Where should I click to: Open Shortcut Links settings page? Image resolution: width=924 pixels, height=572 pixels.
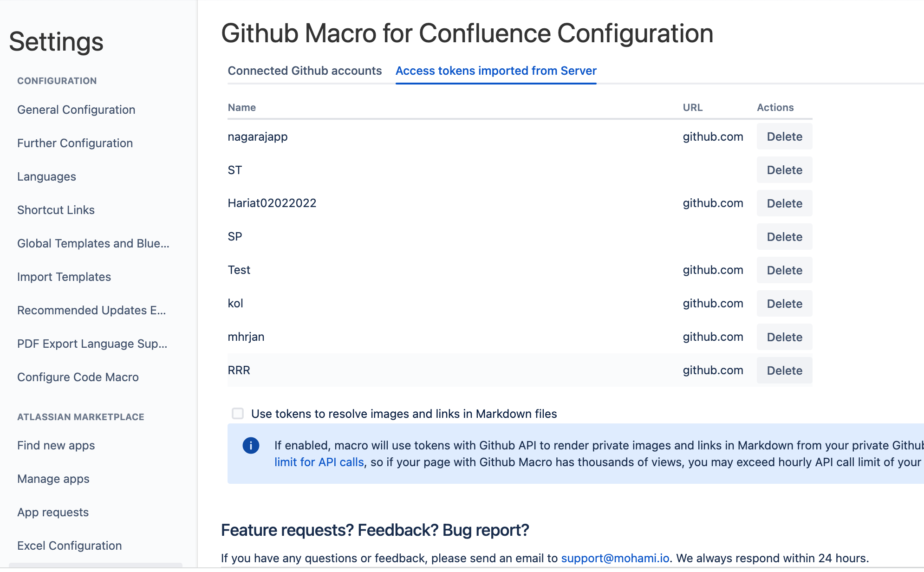pyautogui.click(x=56, y=210)
